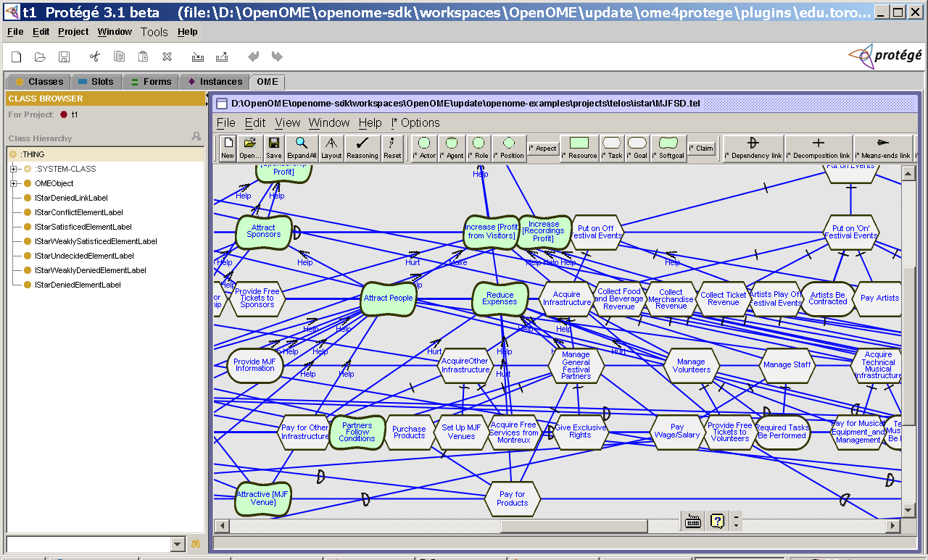Switch to the Instances tab
The width and height of the screenshot is (928, 560).
pos(213,82)
